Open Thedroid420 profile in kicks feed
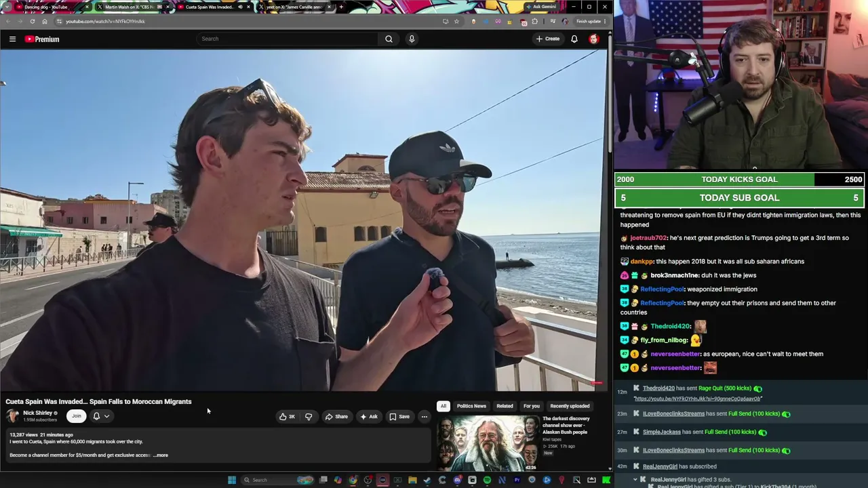 click(658, 388)
